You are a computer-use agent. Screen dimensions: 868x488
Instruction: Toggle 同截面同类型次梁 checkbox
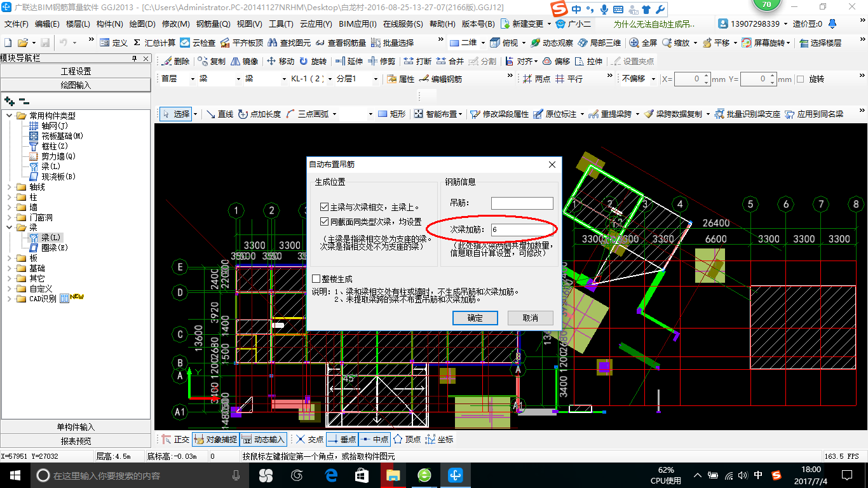coord(324,222)
